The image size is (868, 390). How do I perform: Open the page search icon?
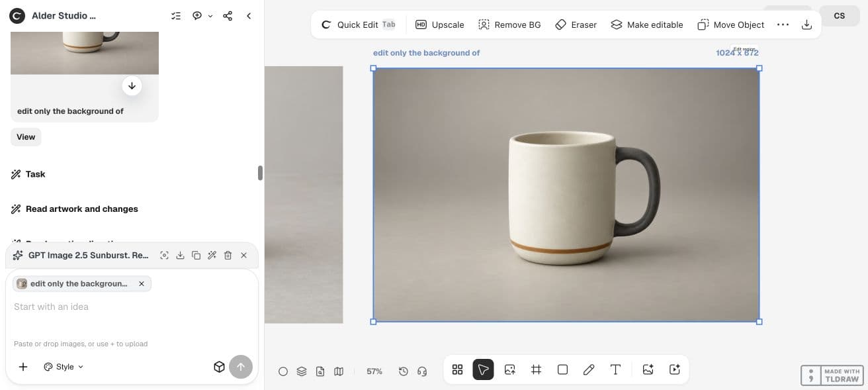320,371
